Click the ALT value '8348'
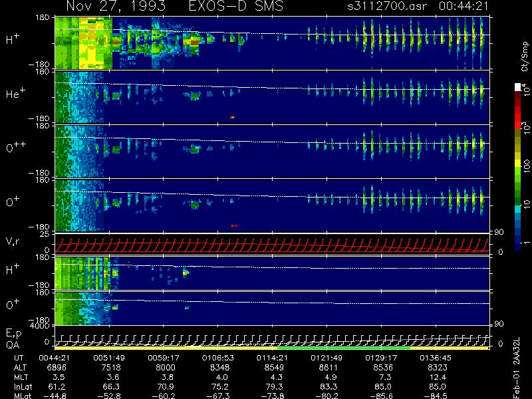532x399 pixels. (220, 368)
